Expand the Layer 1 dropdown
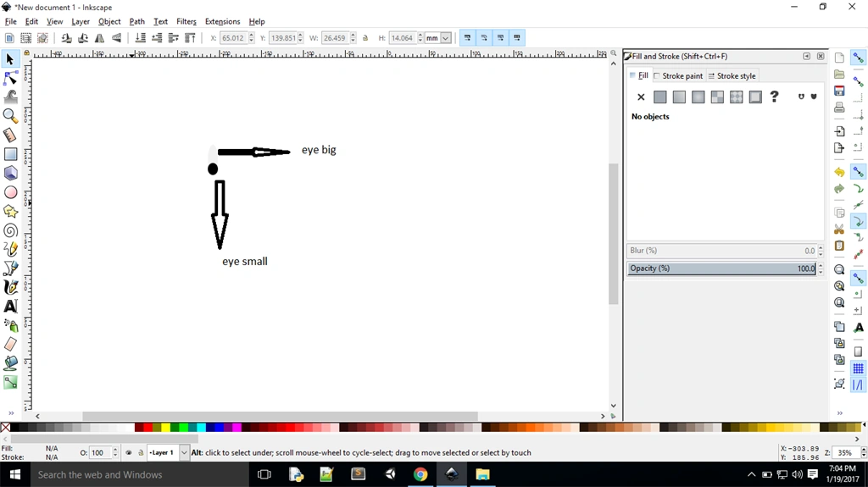This screenshot has width=868, height=487. click(x=184, y=452)
